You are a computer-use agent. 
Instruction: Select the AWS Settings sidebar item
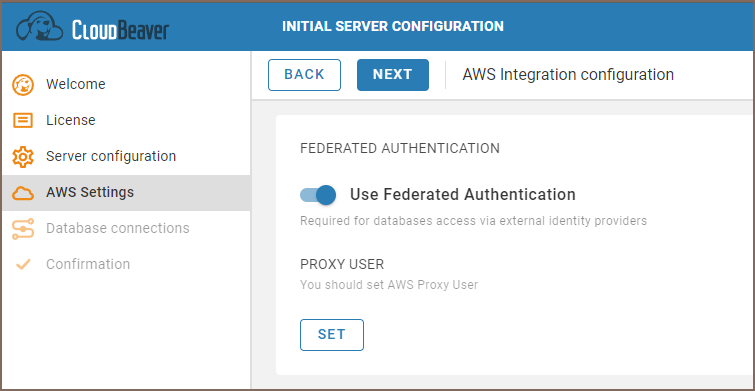126,193
